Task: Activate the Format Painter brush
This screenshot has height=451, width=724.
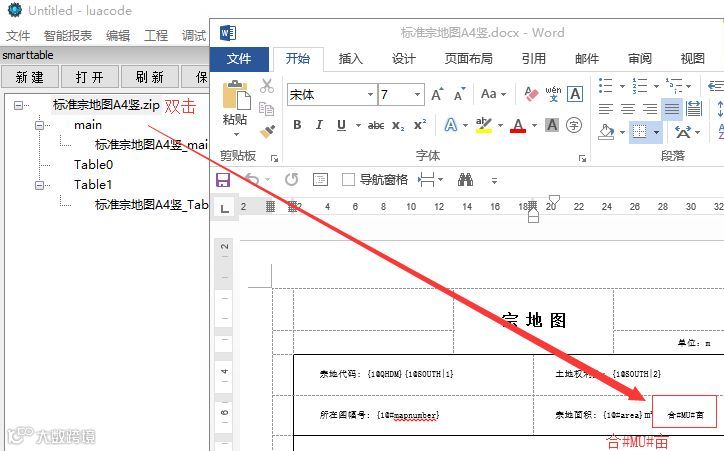Action: pyautogui.click(x=267, y=132)
